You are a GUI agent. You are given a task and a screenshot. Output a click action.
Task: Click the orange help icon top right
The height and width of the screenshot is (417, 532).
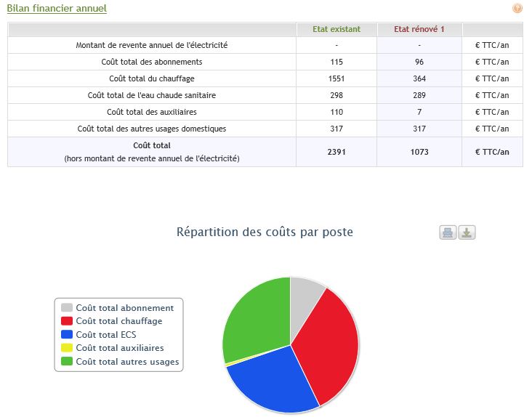pyautogui.click(x=517, y=8)
